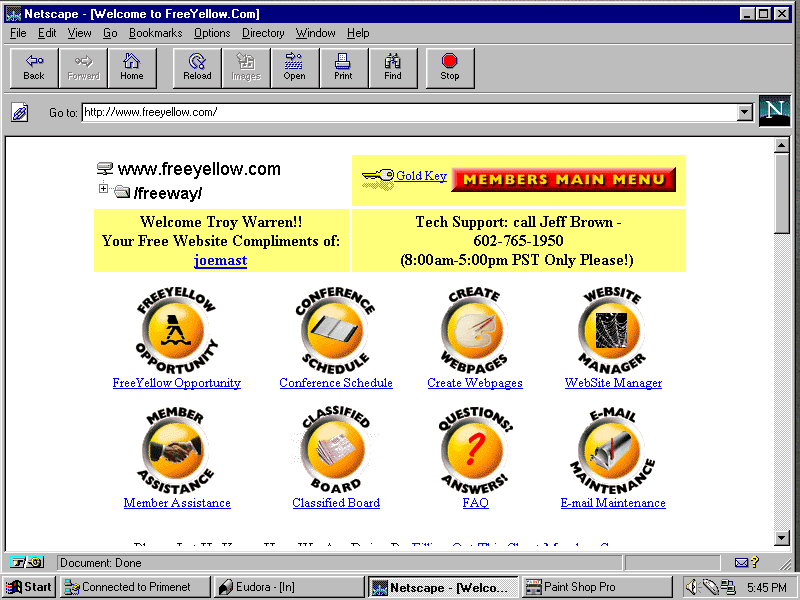This screenshot has height=600, width=800.
Task: Follow the FreeYellow Opportunity text link
Action: (177, 383)
